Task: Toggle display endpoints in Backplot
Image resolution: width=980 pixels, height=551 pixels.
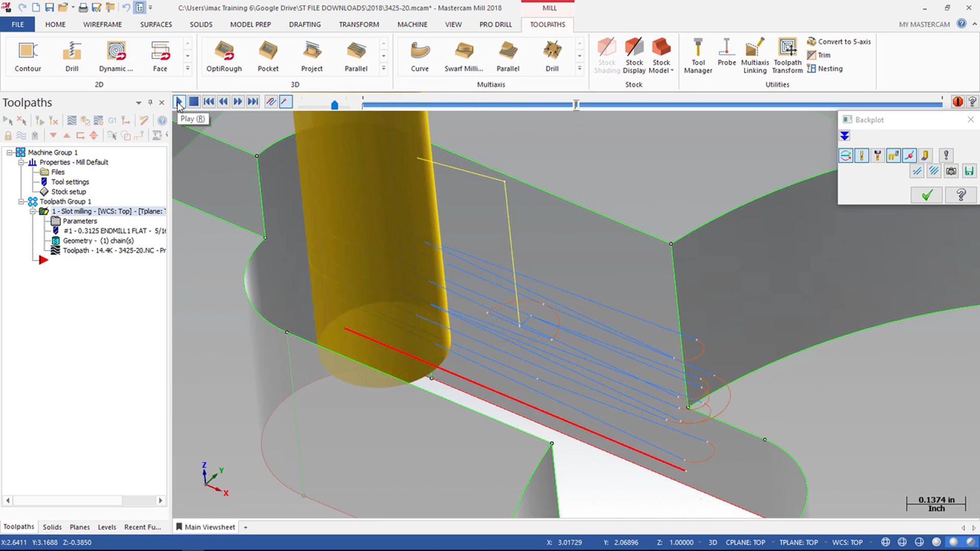Action: coord(909,156)
